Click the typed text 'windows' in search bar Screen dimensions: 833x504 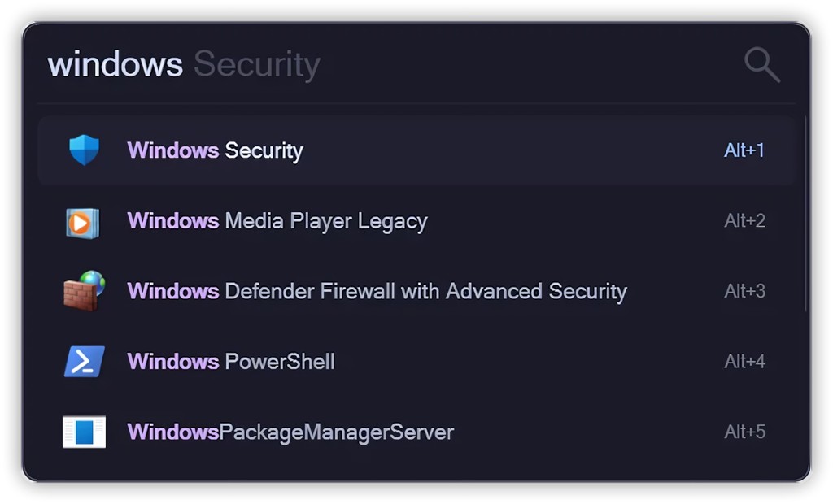114,65
